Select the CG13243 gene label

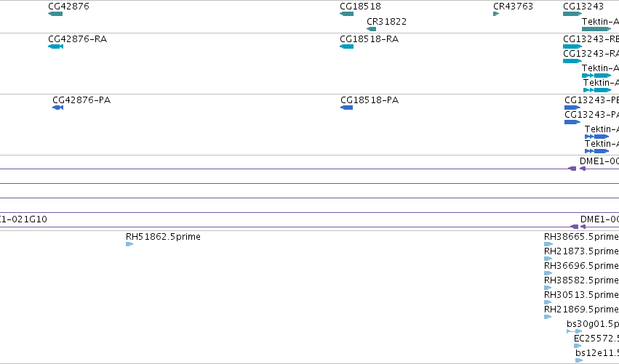point(583,7)
